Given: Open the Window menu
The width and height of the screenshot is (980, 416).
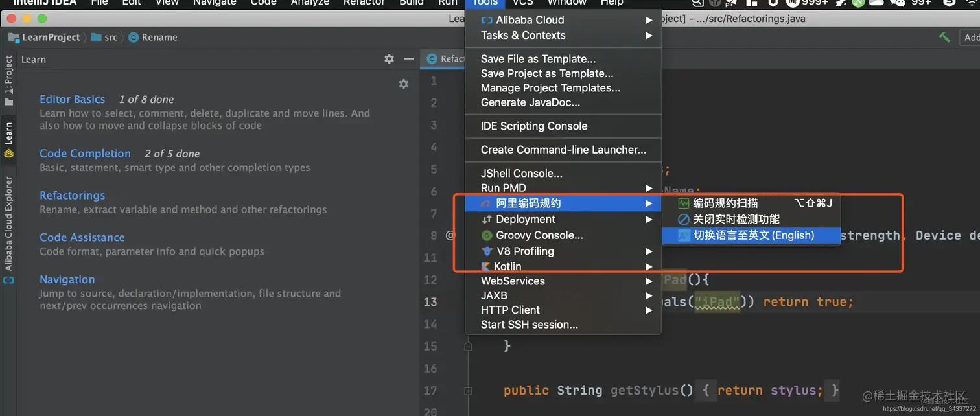Looking at the screenshot, I should coord(566,3).
